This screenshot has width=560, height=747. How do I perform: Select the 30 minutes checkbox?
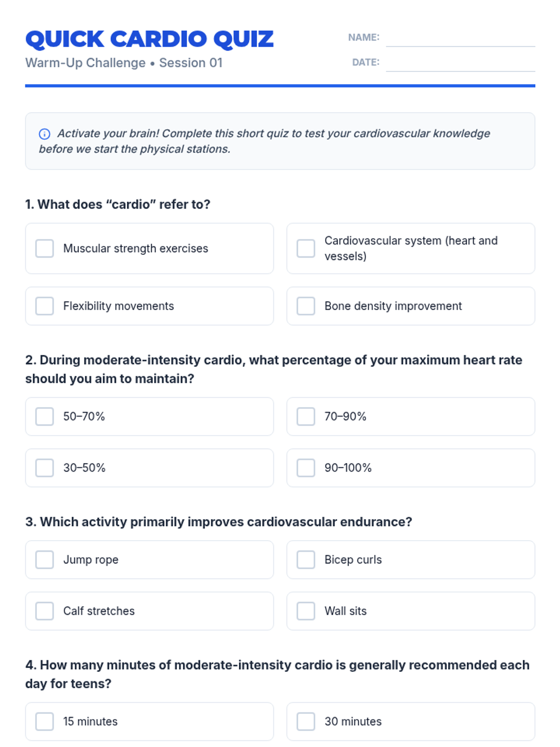[306, 721]
